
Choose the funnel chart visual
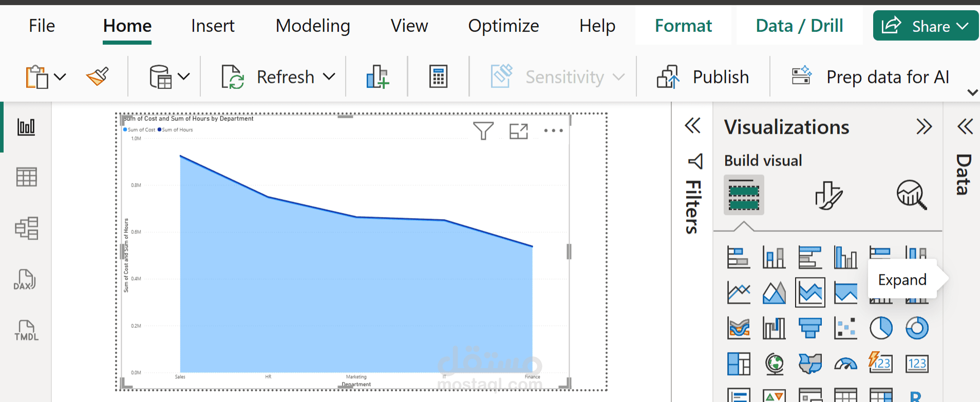pos(810,328)
